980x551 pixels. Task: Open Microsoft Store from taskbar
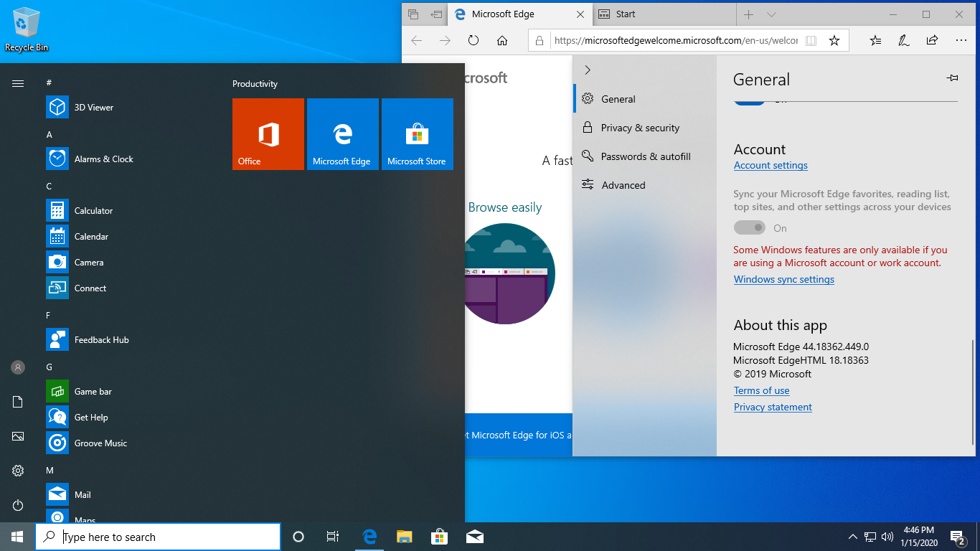[x=439, y=537]
